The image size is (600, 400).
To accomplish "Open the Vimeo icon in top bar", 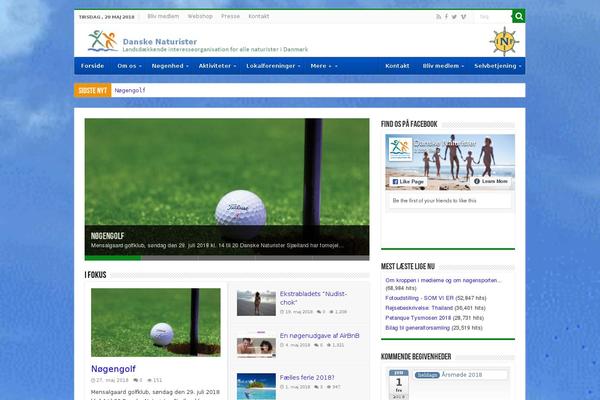I will pyautogui.click(x=463, y=17).
